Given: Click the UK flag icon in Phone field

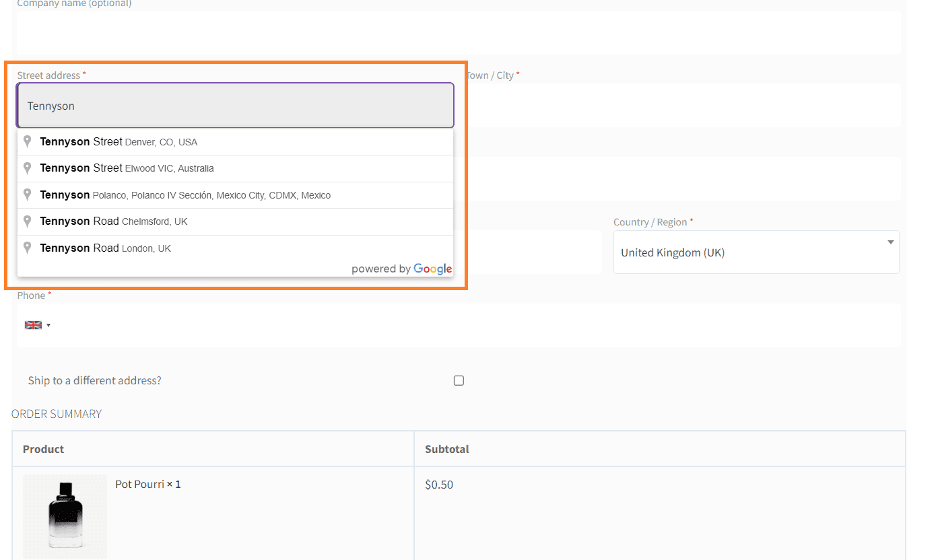Looking at the screenshot, I should pos(33,325).
